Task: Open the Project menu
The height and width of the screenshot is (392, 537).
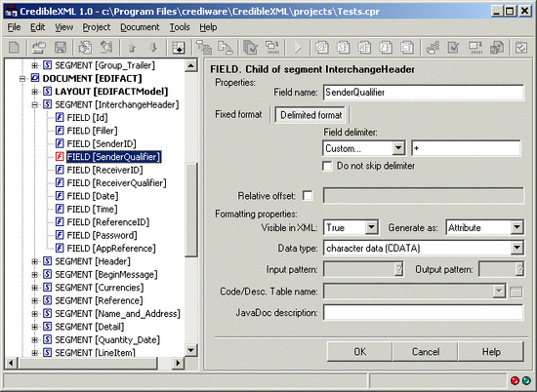Action: tap(97, 27)
